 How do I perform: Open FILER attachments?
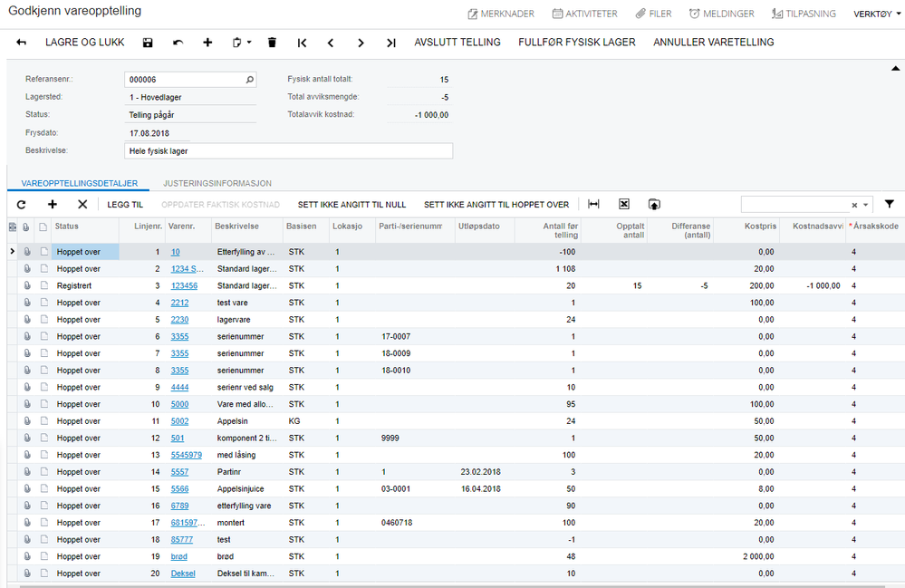[x=654, y=14]
